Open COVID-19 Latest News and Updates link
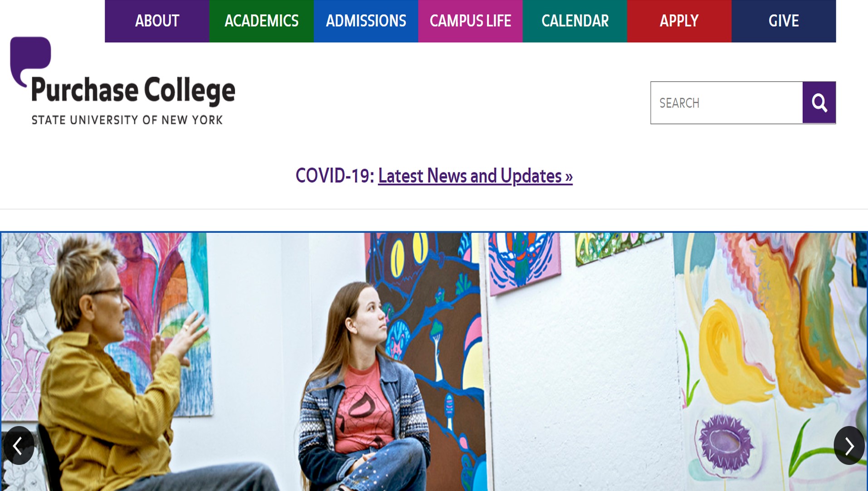868x491 pixels. click(475, 176)
